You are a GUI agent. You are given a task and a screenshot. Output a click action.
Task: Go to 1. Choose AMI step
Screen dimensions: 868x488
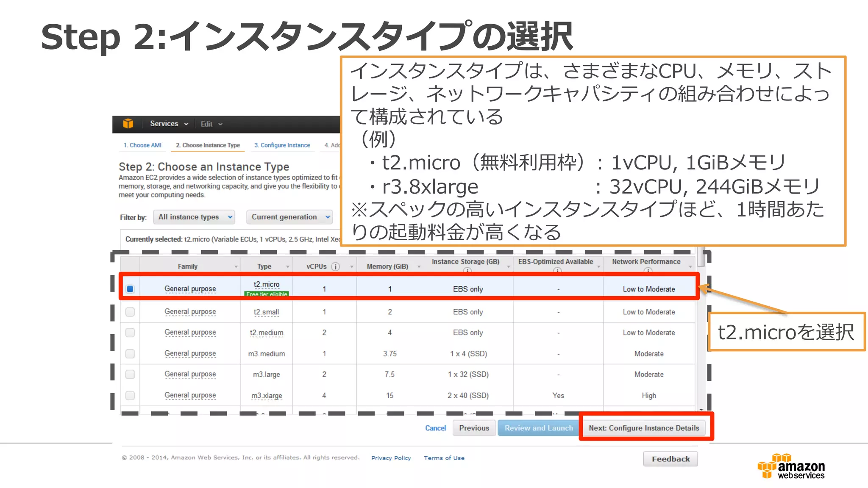click(x=142, y=145)
